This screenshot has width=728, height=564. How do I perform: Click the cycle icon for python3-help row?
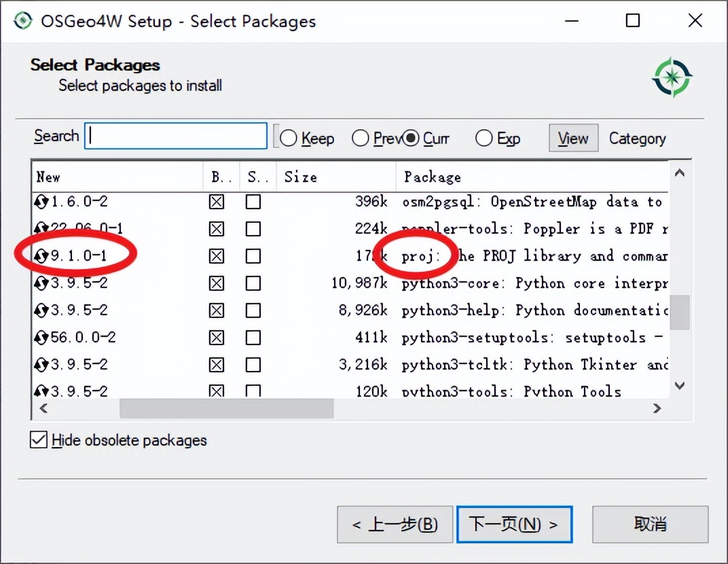tap(41, 311)
